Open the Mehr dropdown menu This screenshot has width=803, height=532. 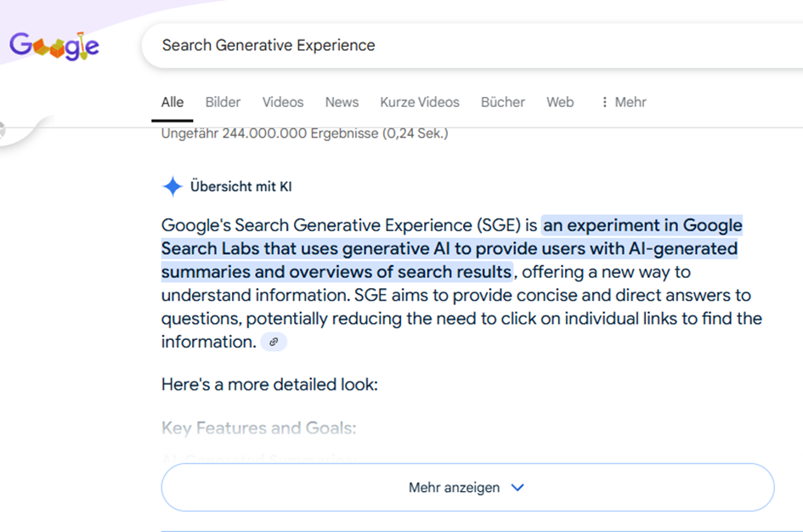coord(624,103)
